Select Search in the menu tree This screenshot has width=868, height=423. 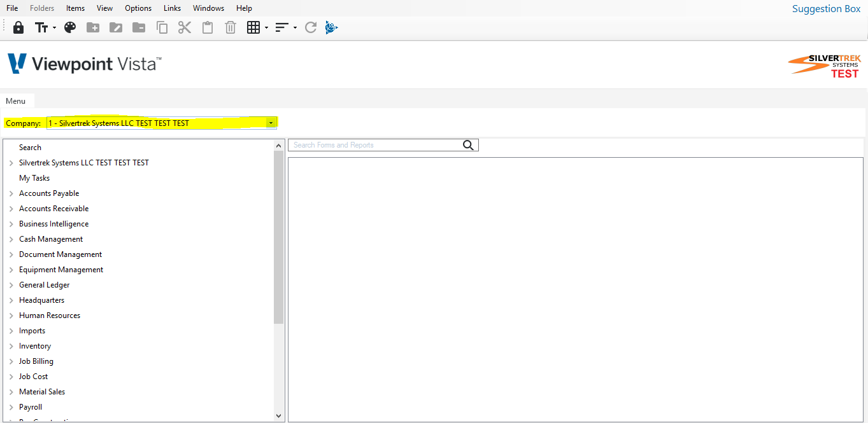tap(30, 148)
